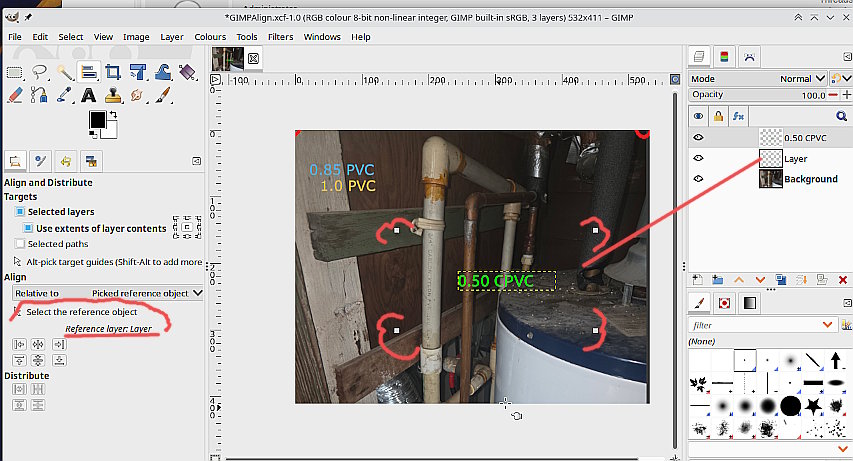The image size is (853, 461).
Task: Select the Smudge tool
Action: pos(138,96)
